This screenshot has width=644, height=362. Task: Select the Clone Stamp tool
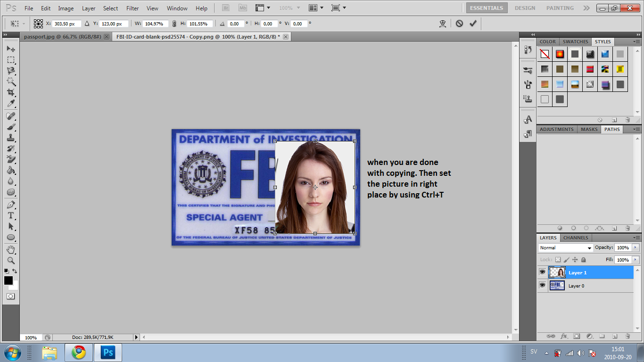pos(11,138)
